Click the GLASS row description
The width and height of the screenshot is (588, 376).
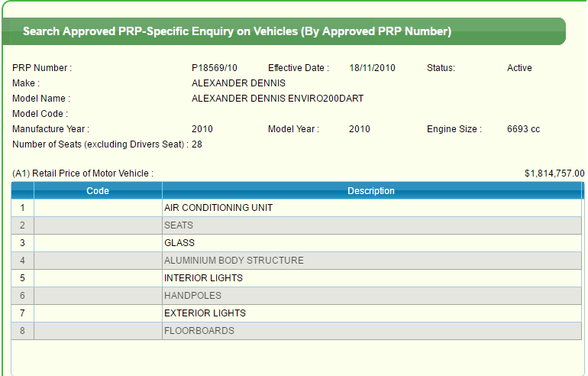179,243
